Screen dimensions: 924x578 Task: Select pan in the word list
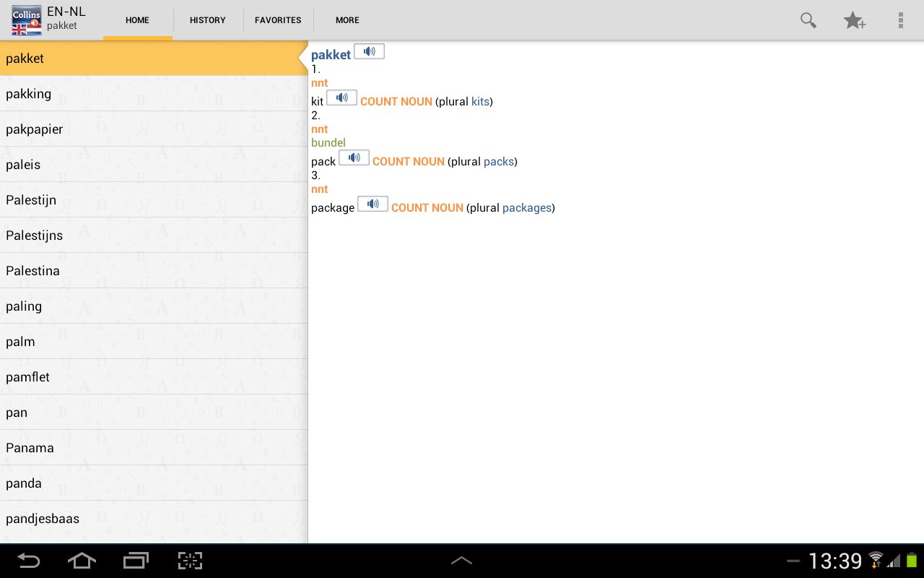tap(154, 413)
